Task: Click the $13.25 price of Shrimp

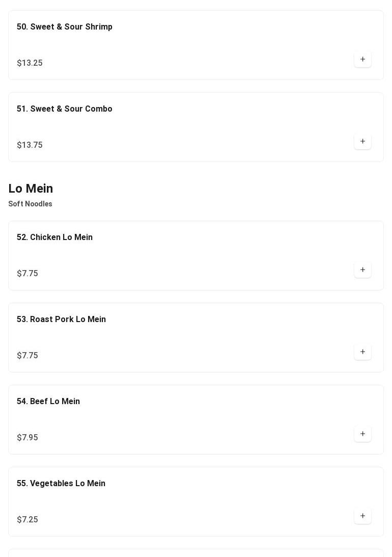Action: click(x=30, y=63)
